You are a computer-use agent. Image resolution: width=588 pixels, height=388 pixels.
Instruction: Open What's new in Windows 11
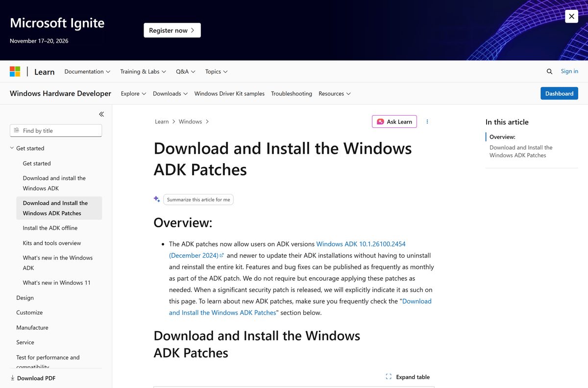(56, 283)
